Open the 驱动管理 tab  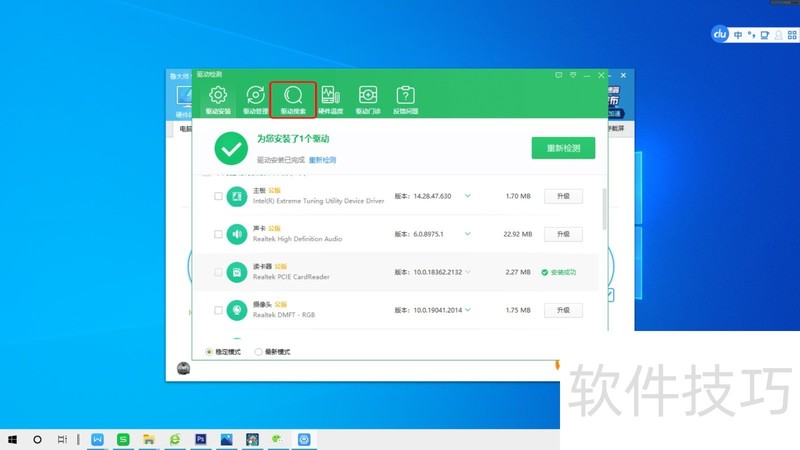pos(256,100)
